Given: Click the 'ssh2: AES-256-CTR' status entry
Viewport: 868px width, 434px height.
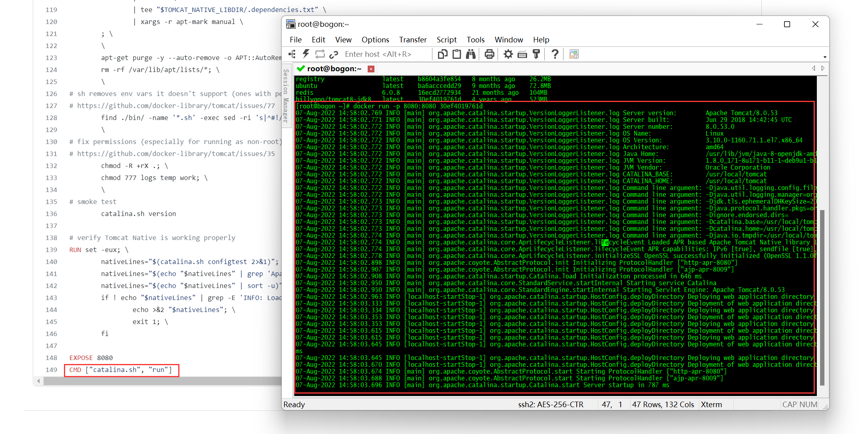Looking at the screenshot, I should pos(551,404).
